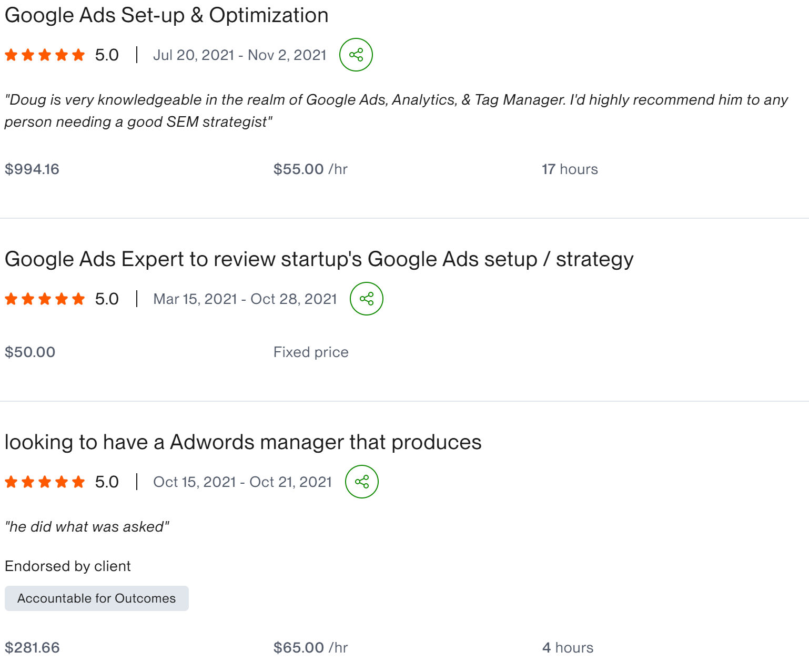
Task: Click the star rating for Set-up & Optimization job
Action: coord(45,55)
